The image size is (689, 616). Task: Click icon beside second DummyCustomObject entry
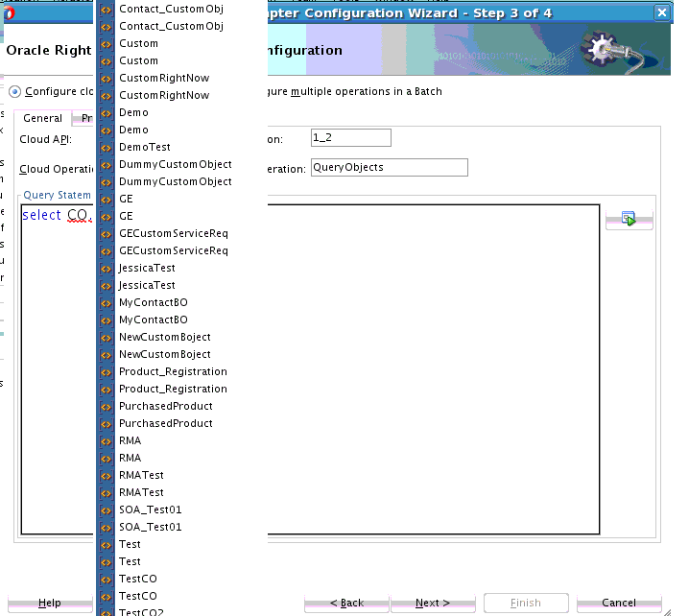(x=107, y=182)
